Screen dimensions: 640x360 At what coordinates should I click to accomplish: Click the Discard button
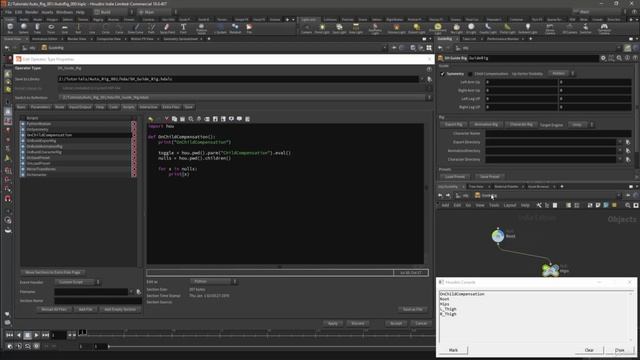(x=358, y=323)
